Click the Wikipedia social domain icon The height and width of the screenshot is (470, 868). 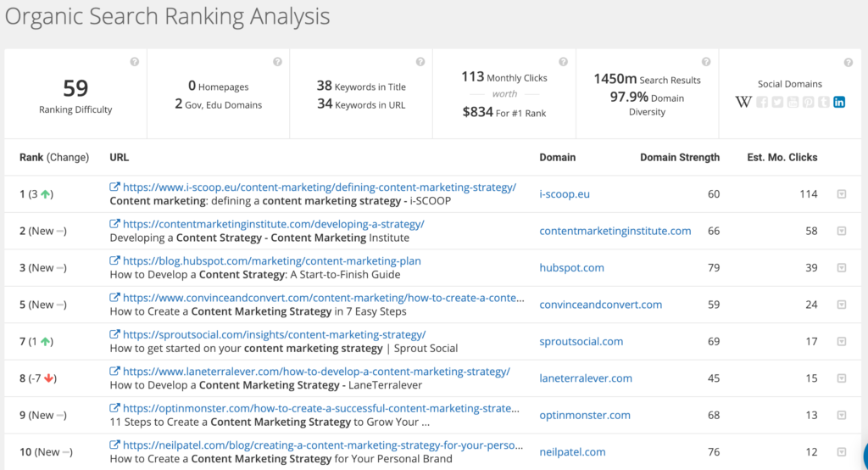[743, 102]
